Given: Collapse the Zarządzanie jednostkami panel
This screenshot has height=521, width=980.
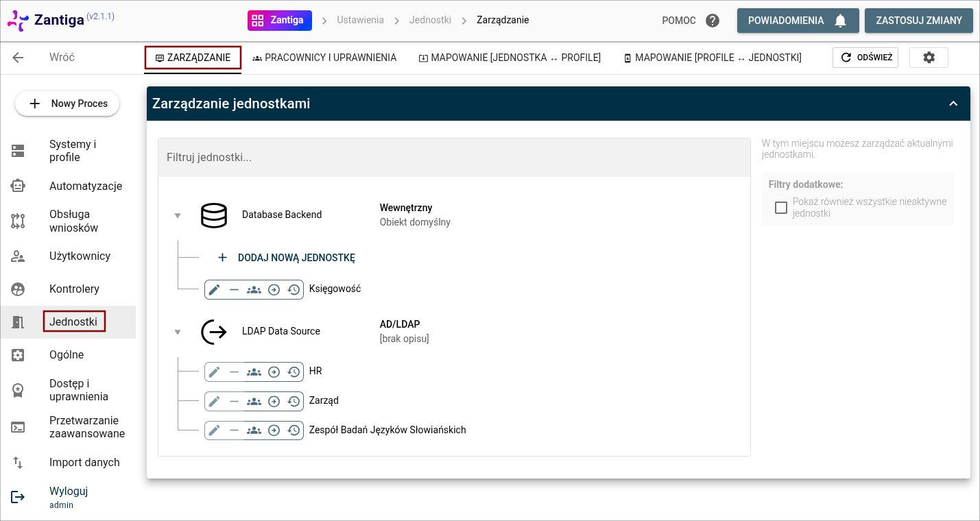Looking at the screenshot, I should tap(953, 104).
